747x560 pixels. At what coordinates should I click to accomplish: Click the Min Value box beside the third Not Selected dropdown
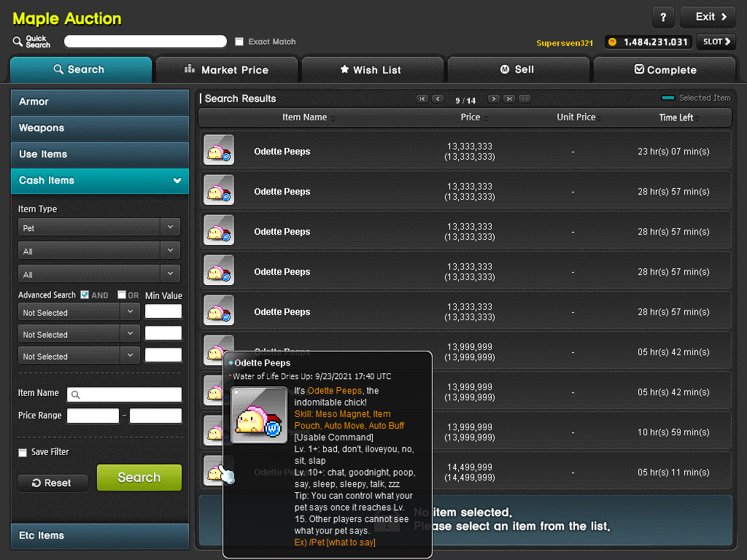[x=163, y=355]
